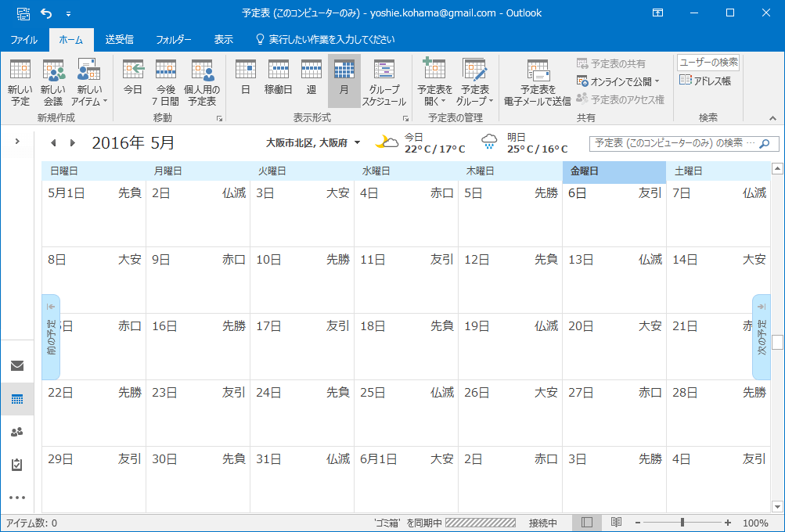Select the 5月1日 calendar cell
Viewport: 785px width, 532px height.
94,214
